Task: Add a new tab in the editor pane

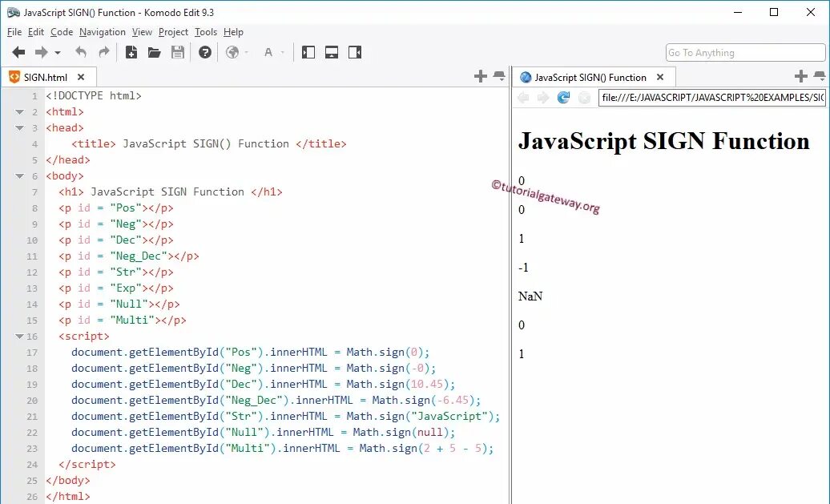Action: pos(480,77)
